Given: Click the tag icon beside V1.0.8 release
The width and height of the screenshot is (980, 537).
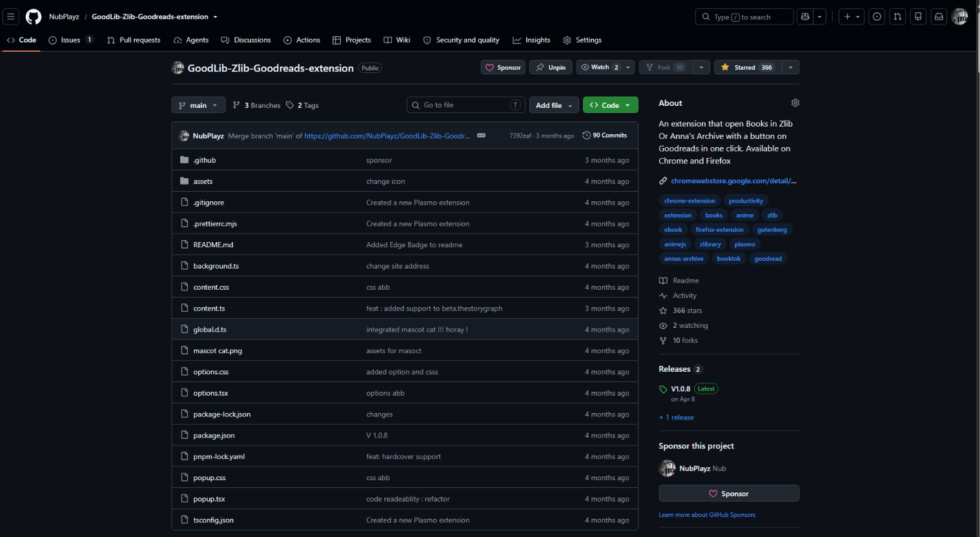Looking at the screenshot, I should pyautogui.click(x=663, y=389).
